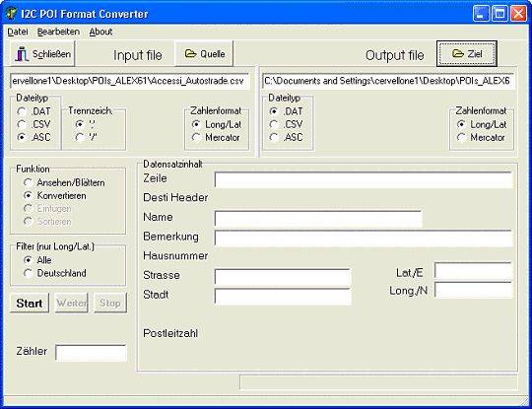532x409 pixels.
Task: Click the Weiter button
Action: pyautogui.click(x=71, y=303)
